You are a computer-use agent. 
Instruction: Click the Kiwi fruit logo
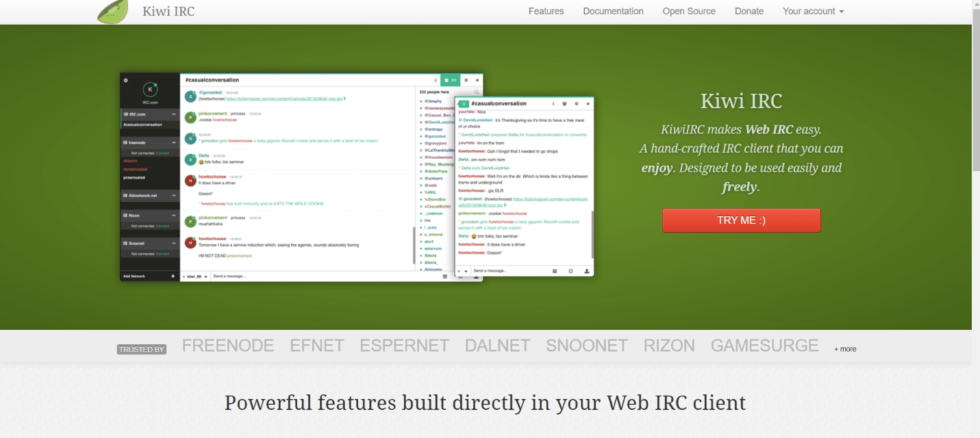(112, 12)
